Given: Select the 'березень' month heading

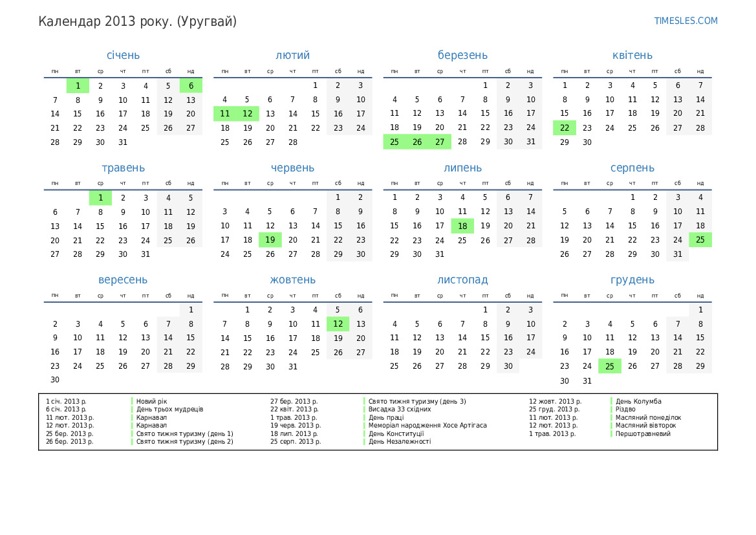Looking at the screenshot, I should point(462,56).
